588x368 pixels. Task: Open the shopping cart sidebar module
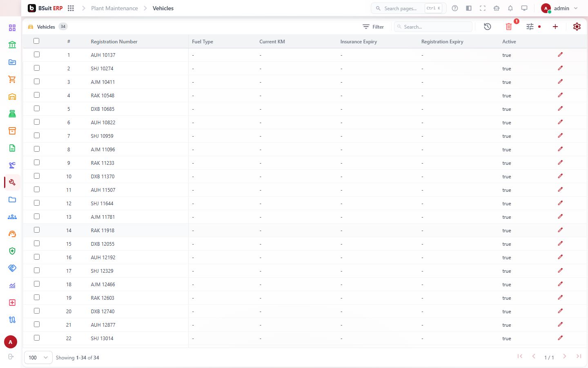12,79
